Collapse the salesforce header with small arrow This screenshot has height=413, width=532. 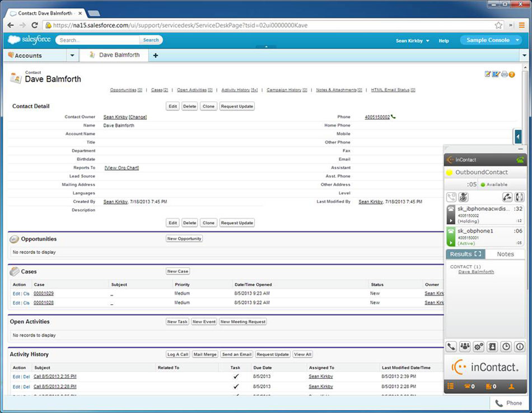(x=267, y=47)
